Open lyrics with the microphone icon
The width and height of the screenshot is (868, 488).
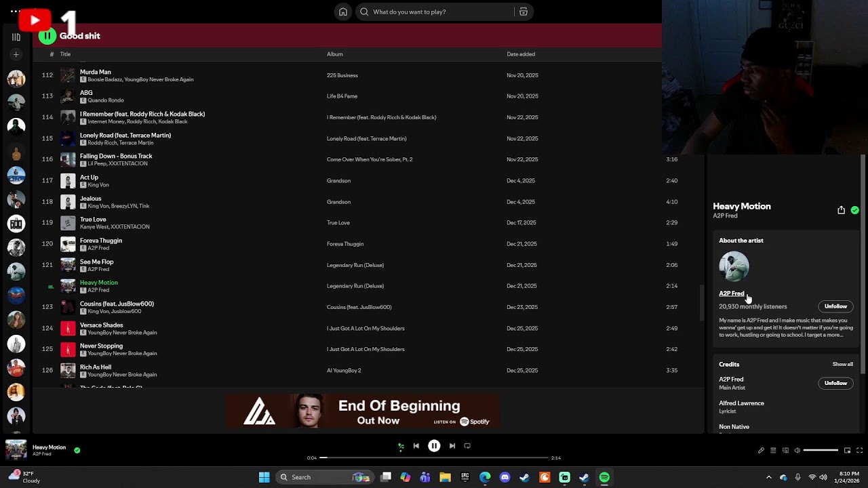click(761, 450)
